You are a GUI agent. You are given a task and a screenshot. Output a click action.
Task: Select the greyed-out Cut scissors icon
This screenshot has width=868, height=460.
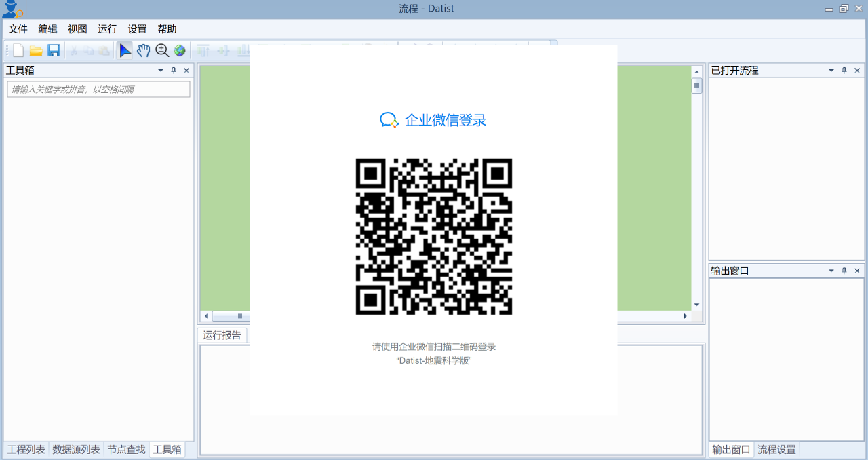(75, 50)
